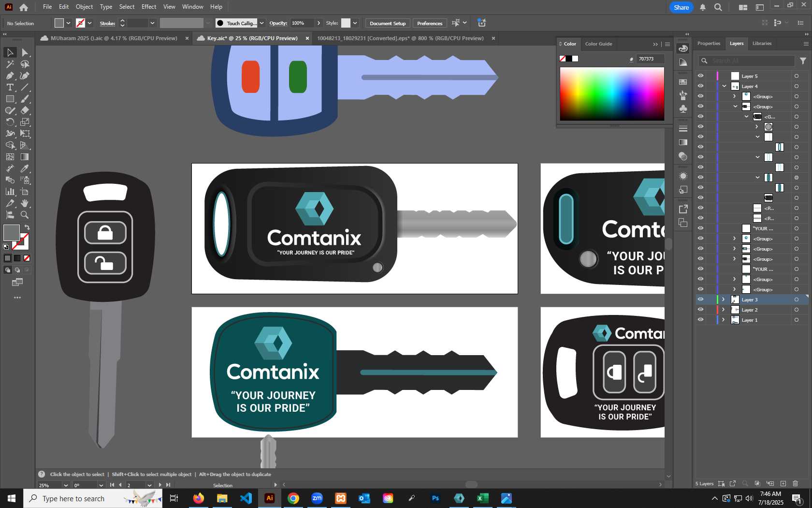Screen dimensions: 812x508
Task: Close the Key.aic document tab
Action: tap(307, 38)
